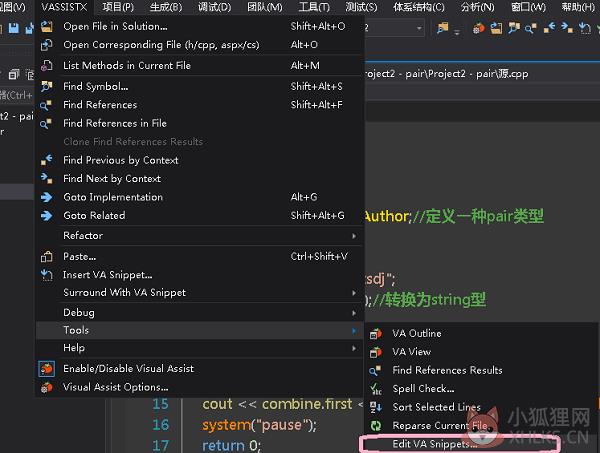Image resolution: width=600 pixels, height=453 pixels.
Task: Select Edit VA Snippets... in submenu
Action: [461, 444]
